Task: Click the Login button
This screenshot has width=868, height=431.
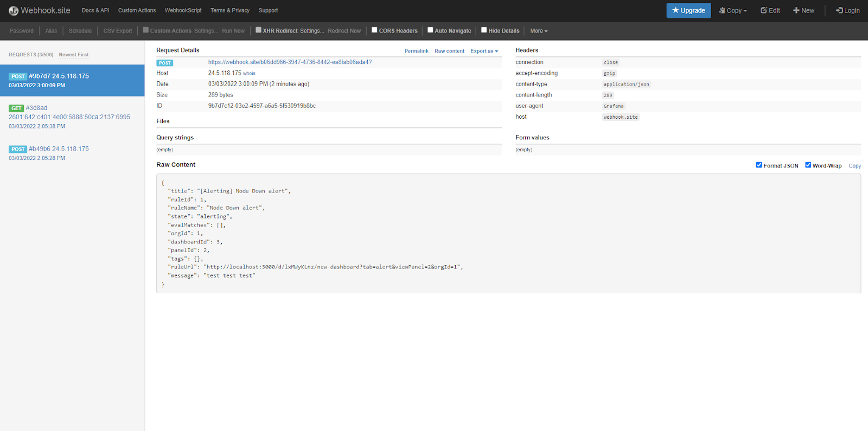Action: (x=847, y=10)
